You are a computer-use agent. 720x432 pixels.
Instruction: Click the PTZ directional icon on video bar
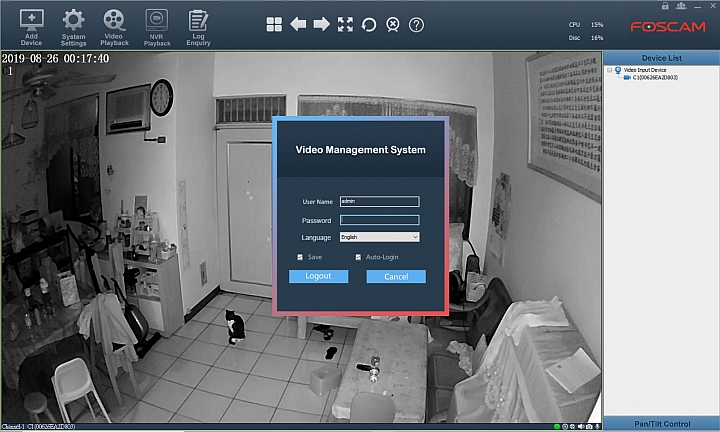click(573, 426)
